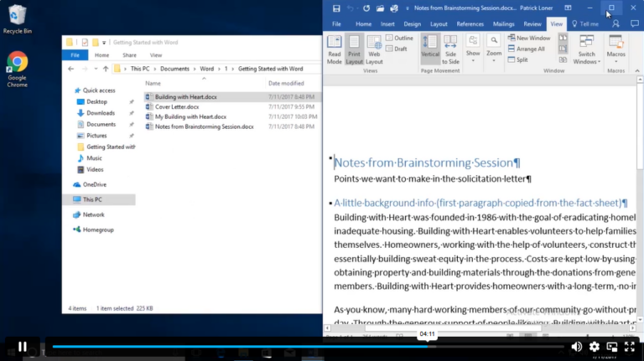Click Documents in the Explorer address path
The height and width of the screenshot is (361, 644).
pyautogui.click(x=174, y=69)
